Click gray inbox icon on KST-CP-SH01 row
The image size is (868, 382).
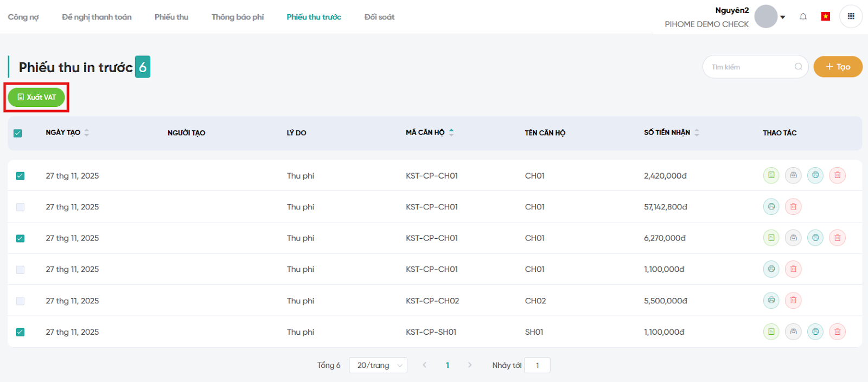click(x=793, y=332)
